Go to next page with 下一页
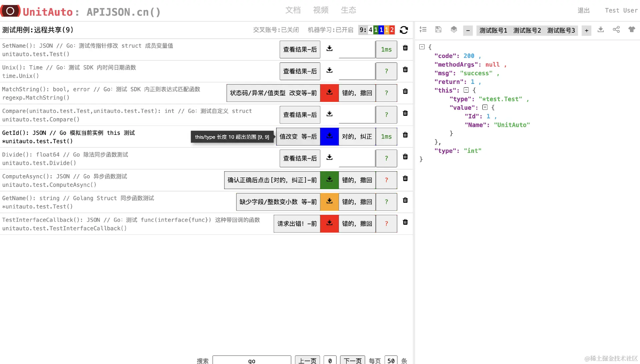640x364 pixels. click(352, 360)
